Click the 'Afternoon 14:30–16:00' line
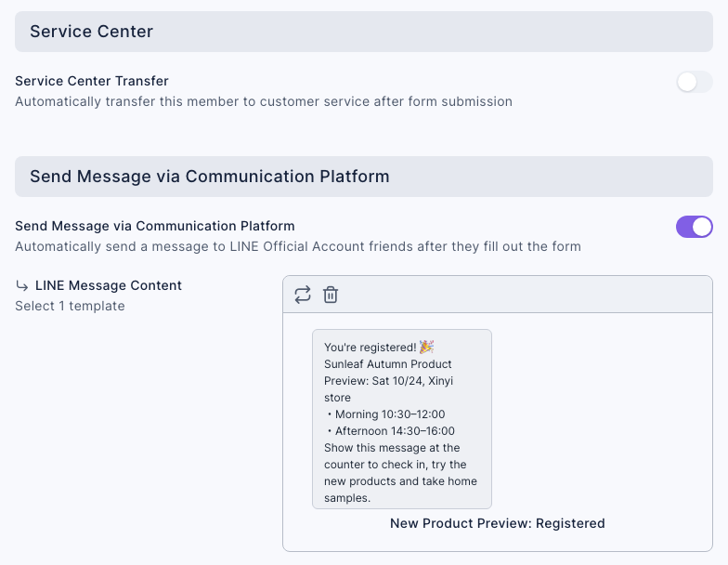The image size is (728, 565). point(390,431)
